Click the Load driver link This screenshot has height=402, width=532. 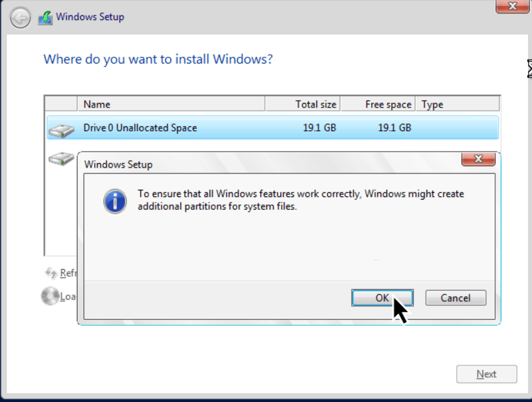[67, 296]
